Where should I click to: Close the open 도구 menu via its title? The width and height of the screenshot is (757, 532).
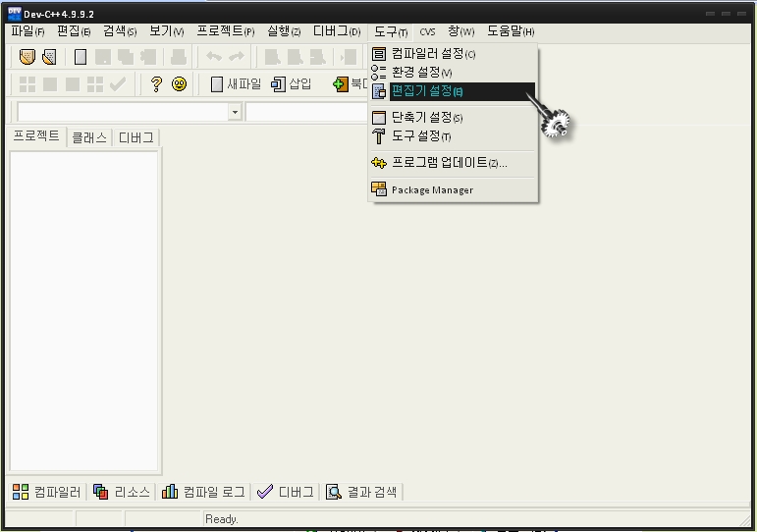[391, 32]
